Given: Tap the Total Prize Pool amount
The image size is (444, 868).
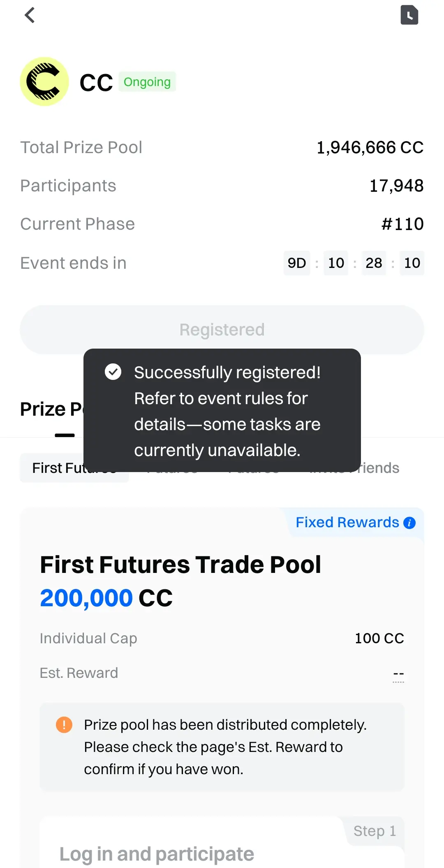Looking at the screenshot, I should tap(370, 147).
